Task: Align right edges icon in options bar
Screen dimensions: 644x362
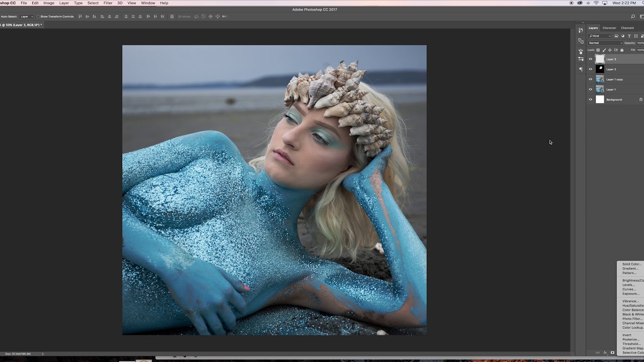Action: point(117,17)
